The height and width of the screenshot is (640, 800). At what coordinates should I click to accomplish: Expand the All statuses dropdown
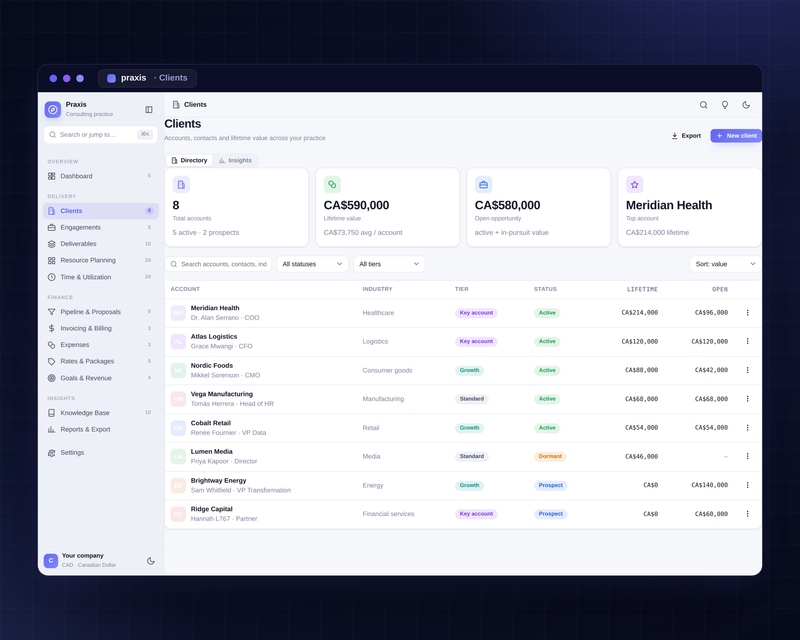click(x=312, y=264)
